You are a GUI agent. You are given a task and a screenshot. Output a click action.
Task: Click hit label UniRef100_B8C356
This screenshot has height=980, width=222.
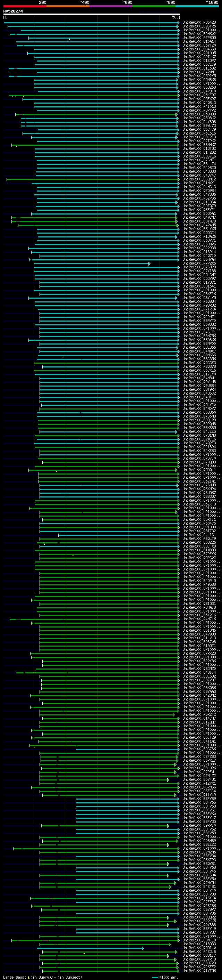coord(199,359)
